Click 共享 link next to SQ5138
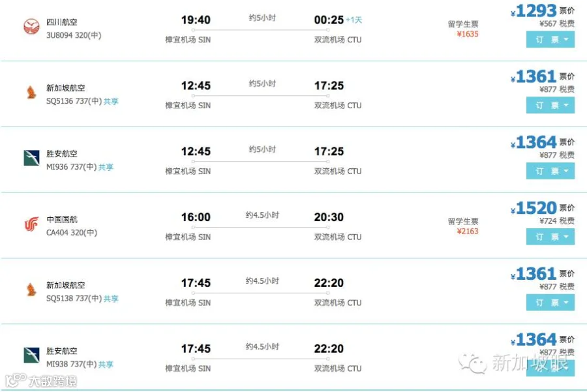 coord(111,298)
